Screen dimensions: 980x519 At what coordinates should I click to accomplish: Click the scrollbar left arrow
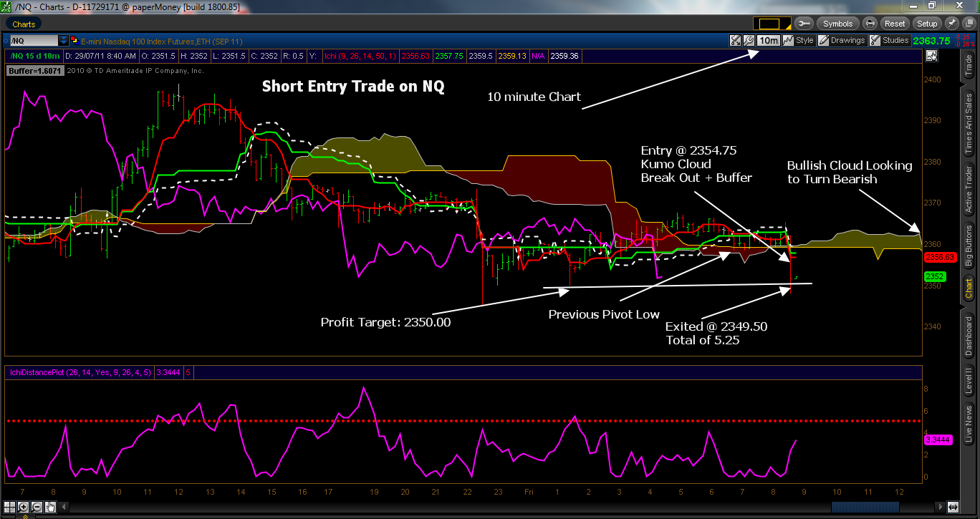[x=62, y=507]
